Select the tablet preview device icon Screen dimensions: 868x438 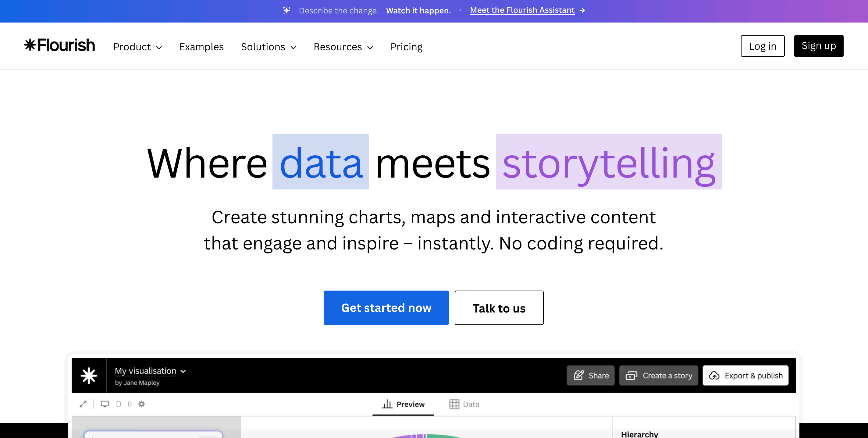pyautogui.click(x=119, y=404)
